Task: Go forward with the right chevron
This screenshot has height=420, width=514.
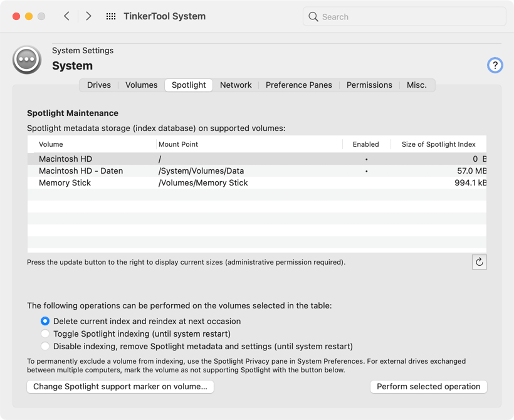Action: tap(88, 16)
